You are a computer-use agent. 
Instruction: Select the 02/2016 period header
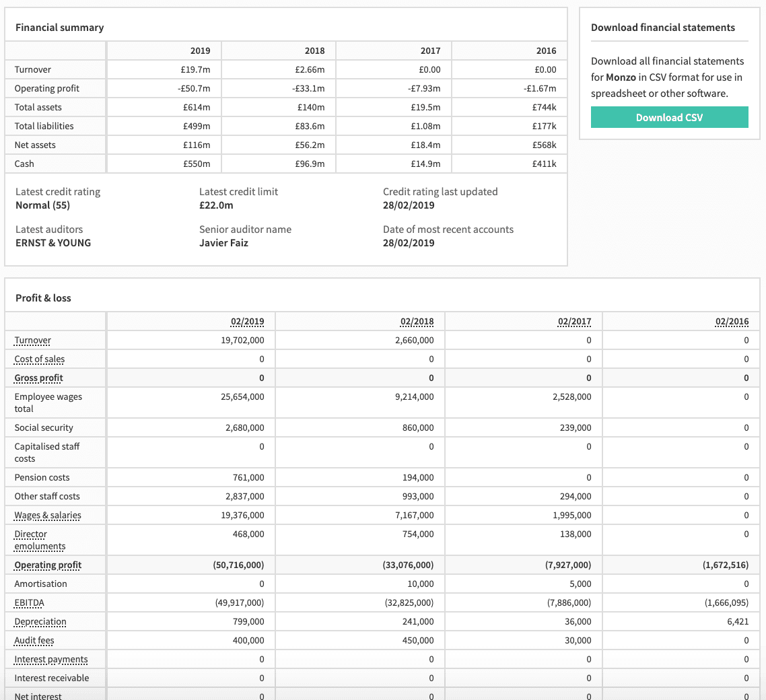[x=732, y=322]
